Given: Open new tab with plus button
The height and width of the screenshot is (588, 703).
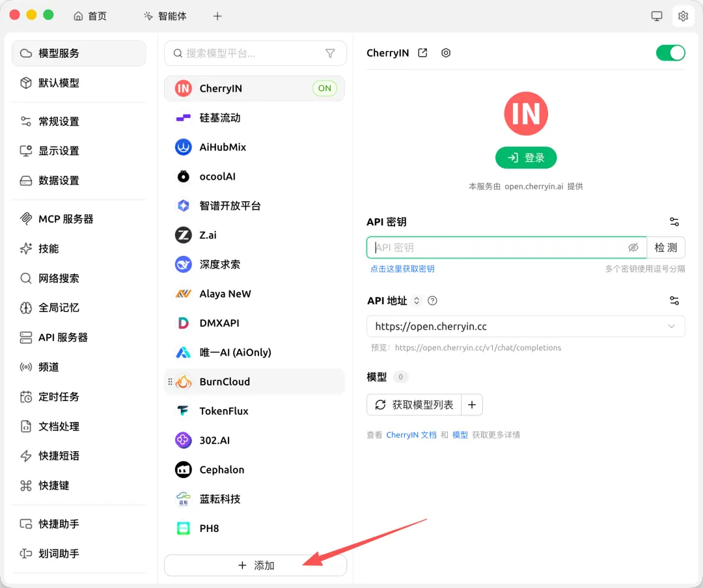Looking at the screenshot, I should point(217,16).
